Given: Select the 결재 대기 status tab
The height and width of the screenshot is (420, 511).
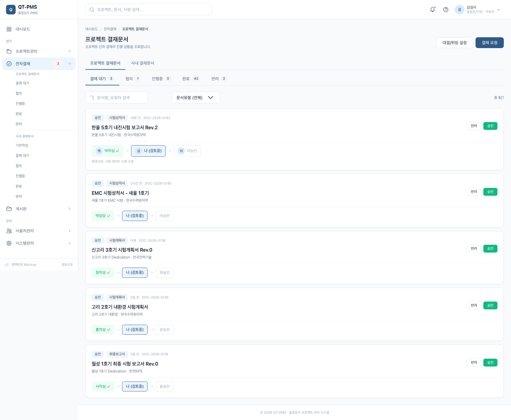Looking at the screenshot, I should click(x=102, y=79).
